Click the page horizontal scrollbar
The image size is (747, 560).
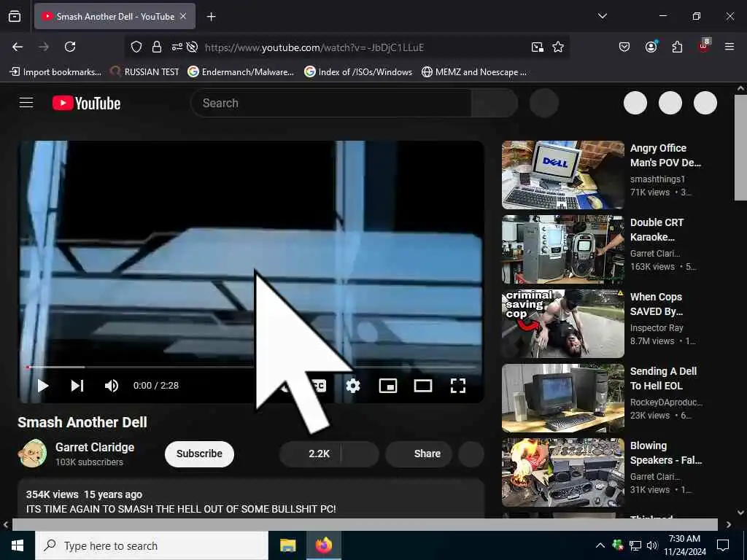tap(365, 524)
